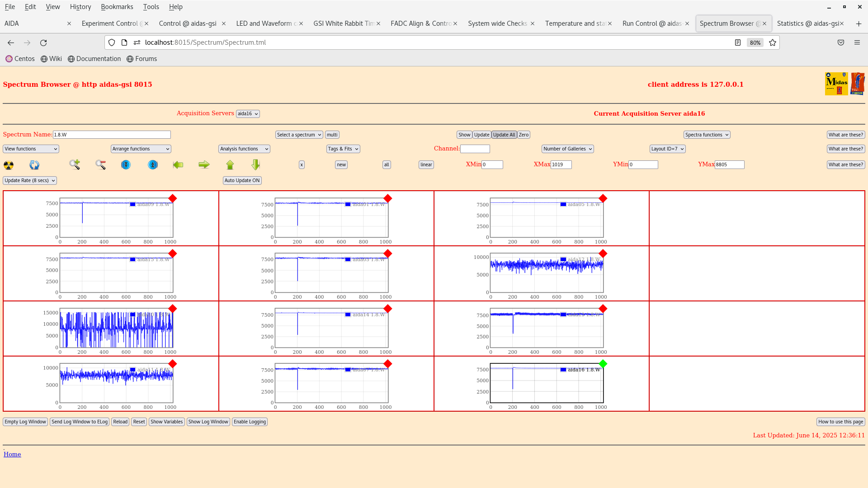Open the Update Rate dropdown
Image resolution: width=868 pixels, height=488 pixels.
[x=30, y=180]
